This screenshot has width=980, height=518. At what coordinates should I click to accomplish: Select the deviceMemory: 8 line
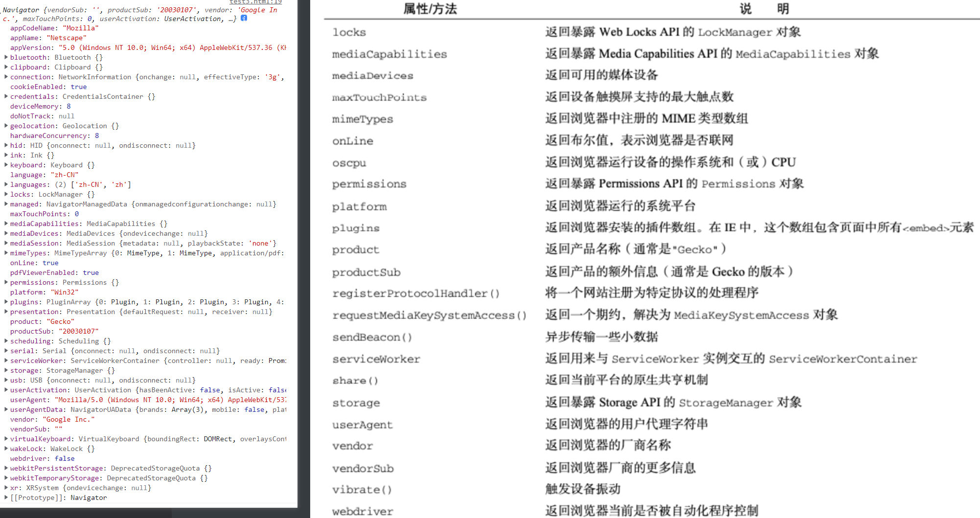(x=41, y=106)
